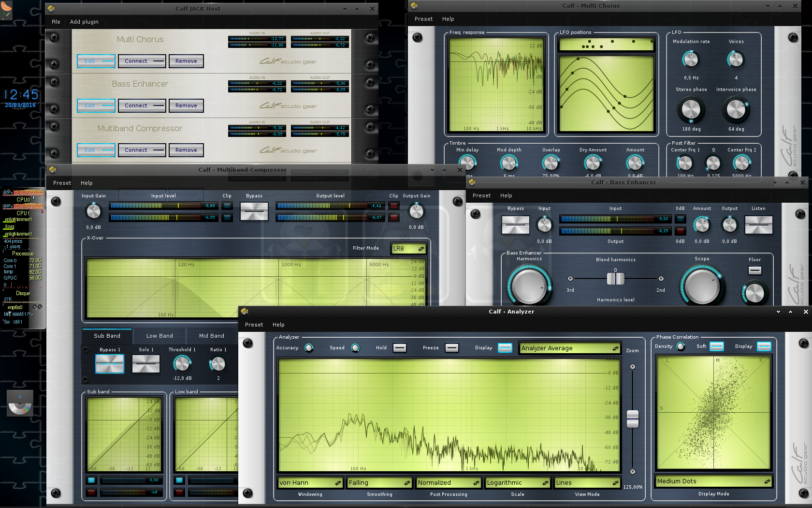Viewport: 812px width, 508px height.
Task: Click Connect for the Bass Enhancer plugin
Action: 142,105
